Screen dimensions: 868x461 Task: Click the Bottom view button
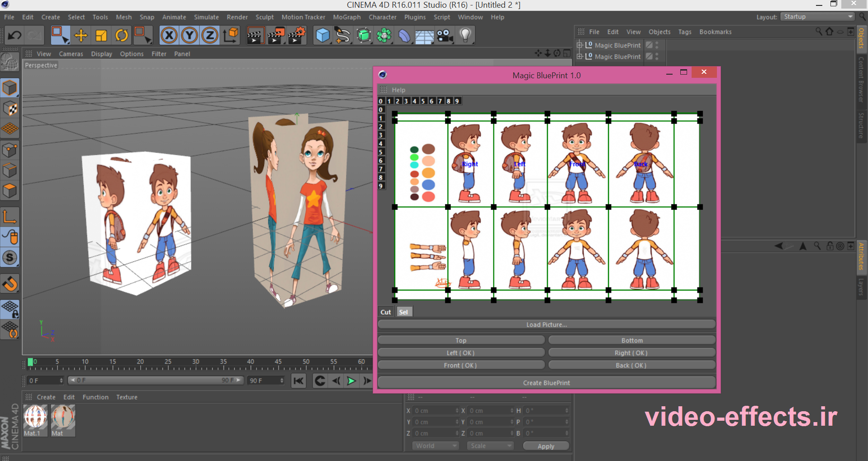632,341
